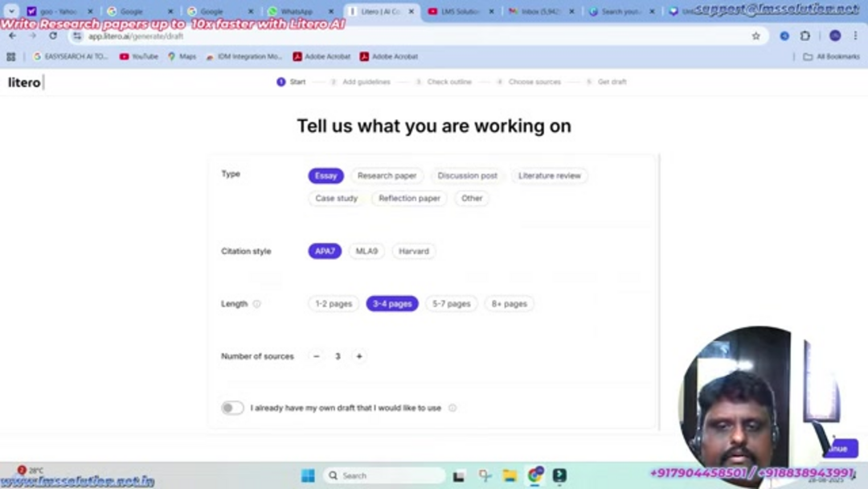Switch to the WhatsApp browser tab
This screenshot has height=489, width=868.
[296, 11]
